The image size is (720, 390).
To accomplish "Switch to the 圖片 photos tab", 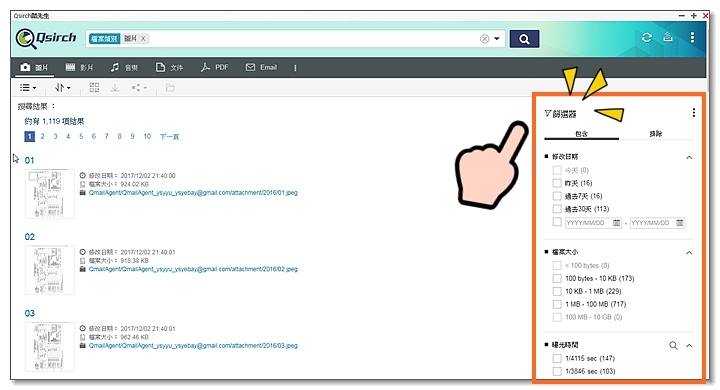I will pyautogui.click(x=34, y=68).
